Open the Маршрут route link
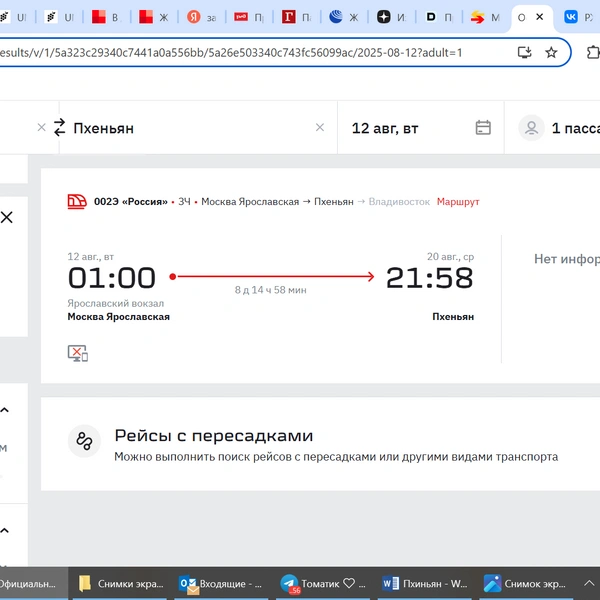The height and width of the screenshot is (600, 600). (458, 202)
